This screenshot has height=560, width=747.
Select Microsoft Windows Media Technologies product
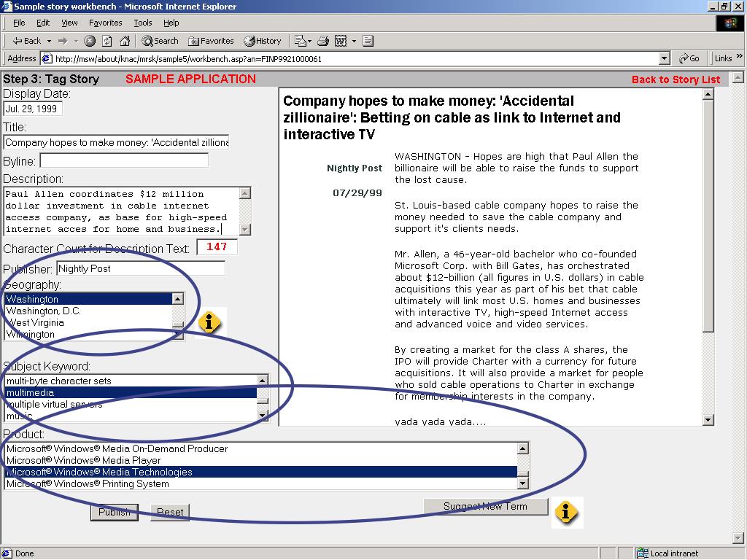pos(261,472)
